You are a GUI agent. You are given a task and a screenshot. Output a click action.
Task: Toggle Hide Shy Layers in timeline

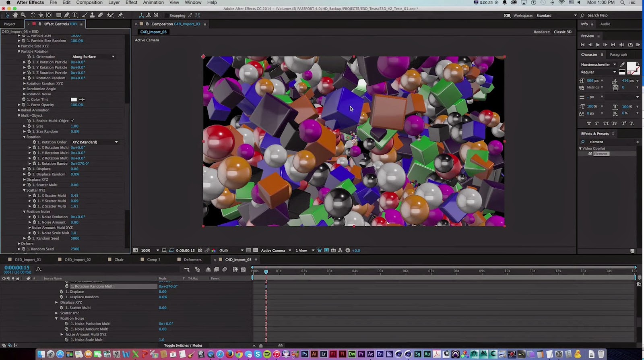pos(208,269)
